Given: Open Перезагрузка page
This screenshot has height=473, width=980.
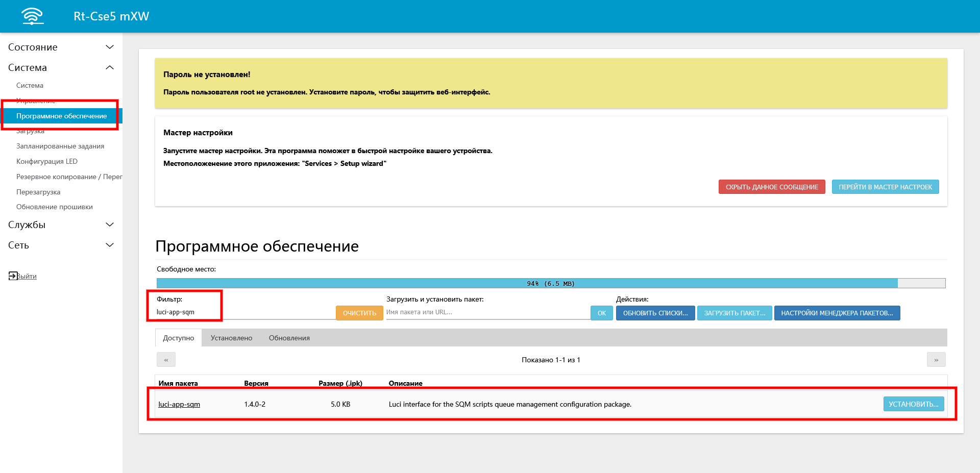Looking at the screenshot, I should click(x=38, y=192).
